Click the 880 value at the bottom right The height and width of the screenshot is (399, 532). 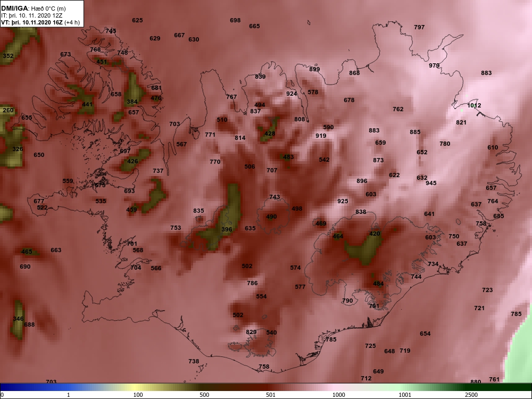pos(476,381)
